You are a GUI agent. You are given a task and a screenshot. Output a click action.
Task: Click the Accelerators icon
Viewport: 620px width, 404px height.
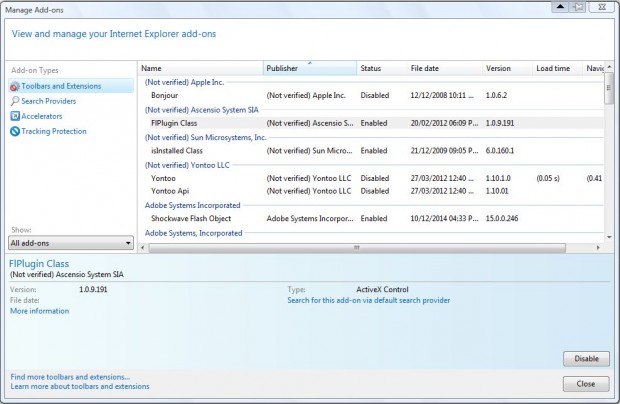15,116
